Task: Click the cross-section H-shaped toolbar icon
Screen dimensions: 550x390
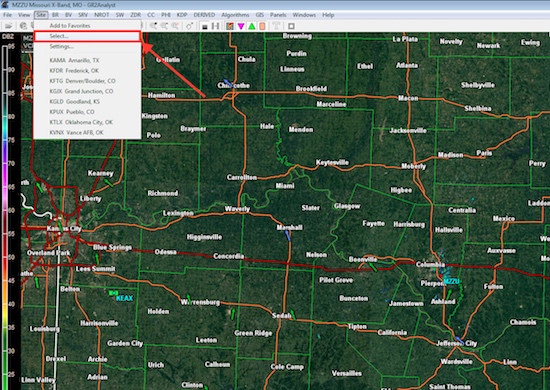Action: (x=215, y=26)
